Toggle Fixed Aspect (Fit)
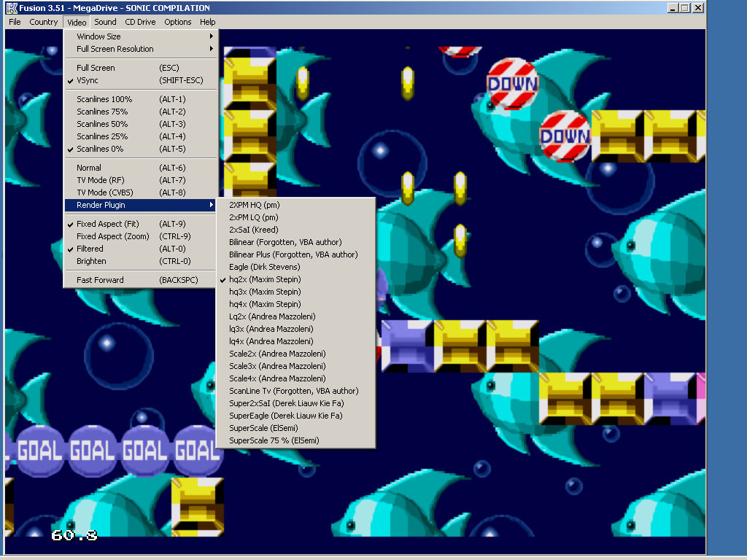The height and width of the screenshot is (560, 747). [x=141, y=224]
